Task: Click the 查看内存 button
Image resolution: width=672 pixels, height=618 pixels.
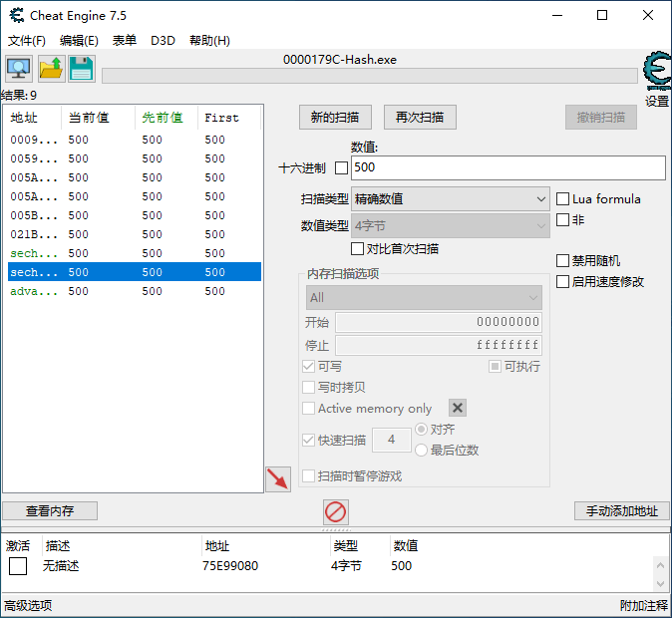Action: pos(50,511)
